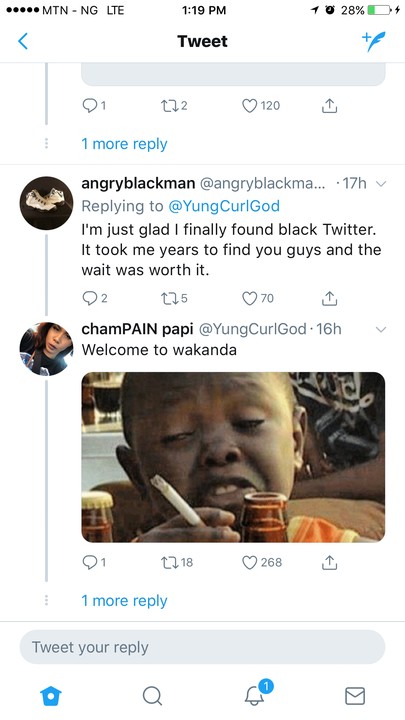The height and width of the screenshot is (720, 405).
Task: Expand 1 more reply below wakanda tweet
Action: [124, 601]
